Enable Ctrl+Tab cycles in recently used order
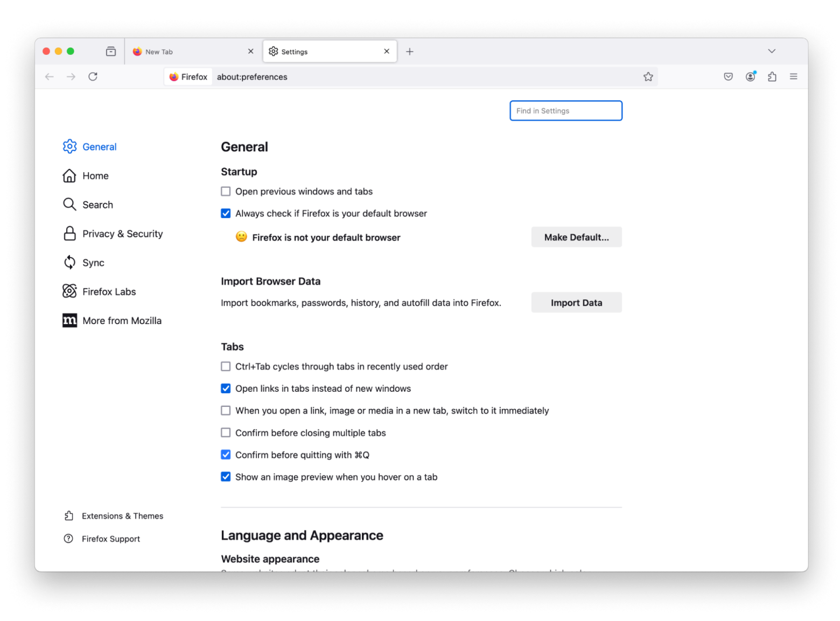 click(226, 367)
